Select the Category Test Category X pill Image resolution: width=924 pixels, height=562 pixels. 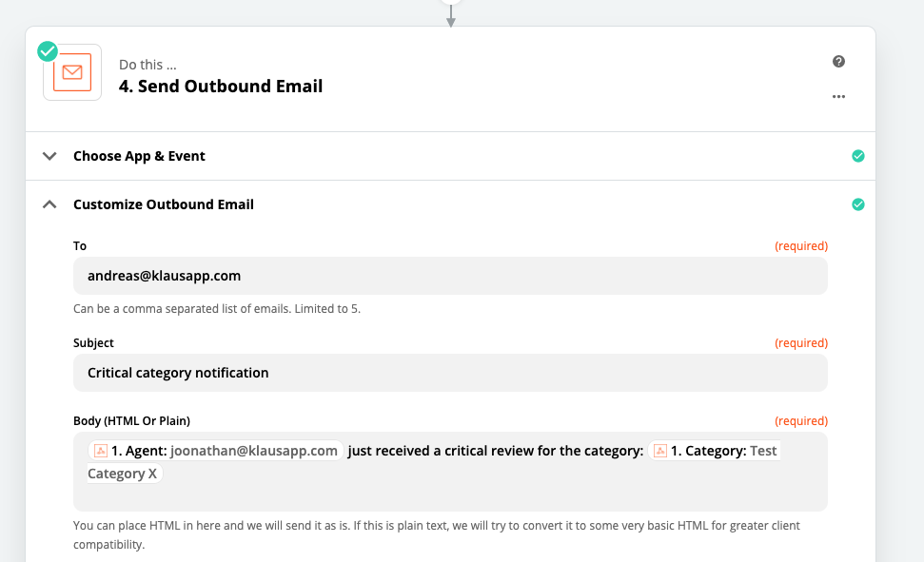coord(715,451)
